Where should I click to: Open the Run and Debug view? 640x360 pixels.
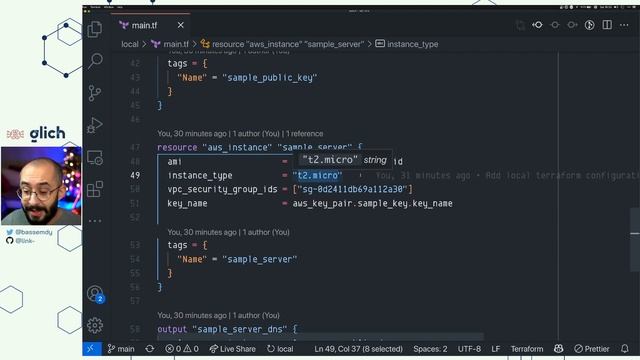(95, 125)
